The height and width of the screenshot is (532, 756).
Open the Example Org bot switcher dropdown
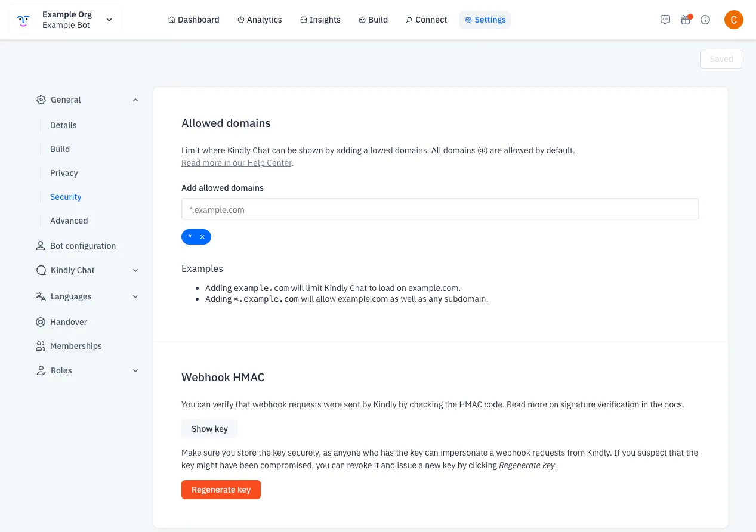66,20
